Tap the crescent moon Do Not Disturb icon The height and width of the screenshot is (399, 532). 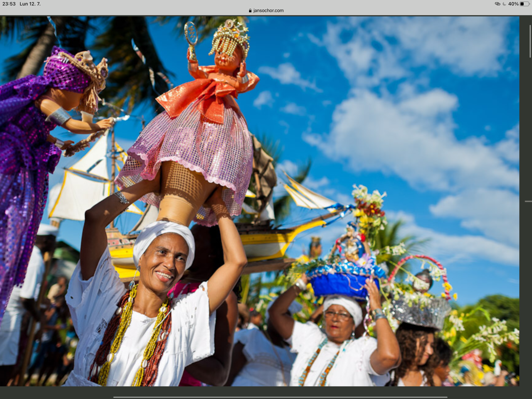point(505,4)
